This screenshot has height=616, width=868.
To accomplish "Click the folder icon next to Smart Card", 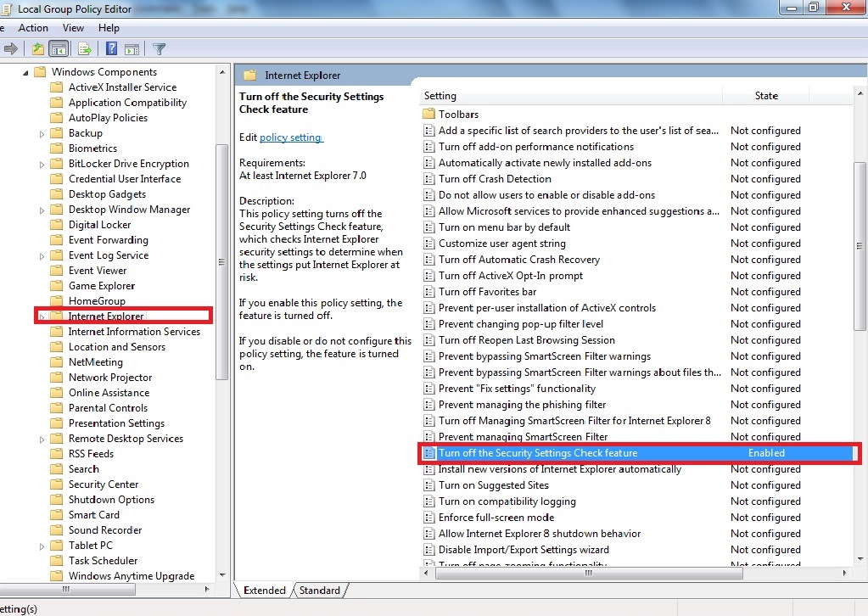I will [x=57, y=515].
